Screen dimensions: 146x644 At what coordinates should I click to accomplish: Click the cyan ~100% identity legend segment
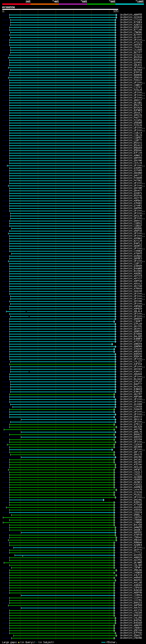click(130, 4)
